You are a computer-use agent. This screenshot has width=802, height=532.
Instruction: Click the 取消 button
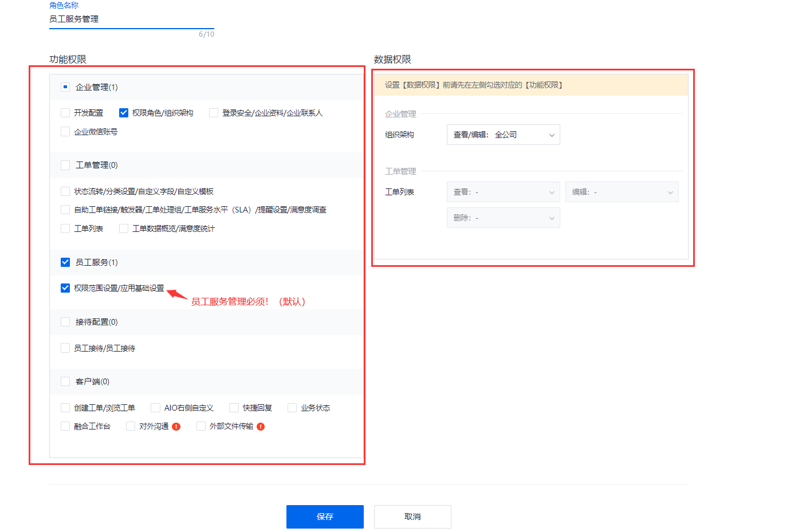[x=412, y=517]
